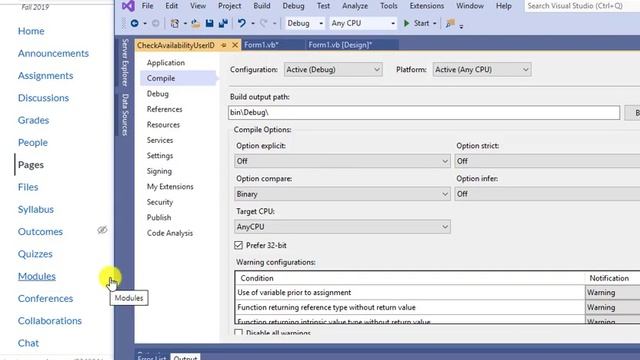Image resolution: width=640 pixels, height=360 pixels.
Task: Open the Quizzes link in course navigation
Action: tap(35, 254)
